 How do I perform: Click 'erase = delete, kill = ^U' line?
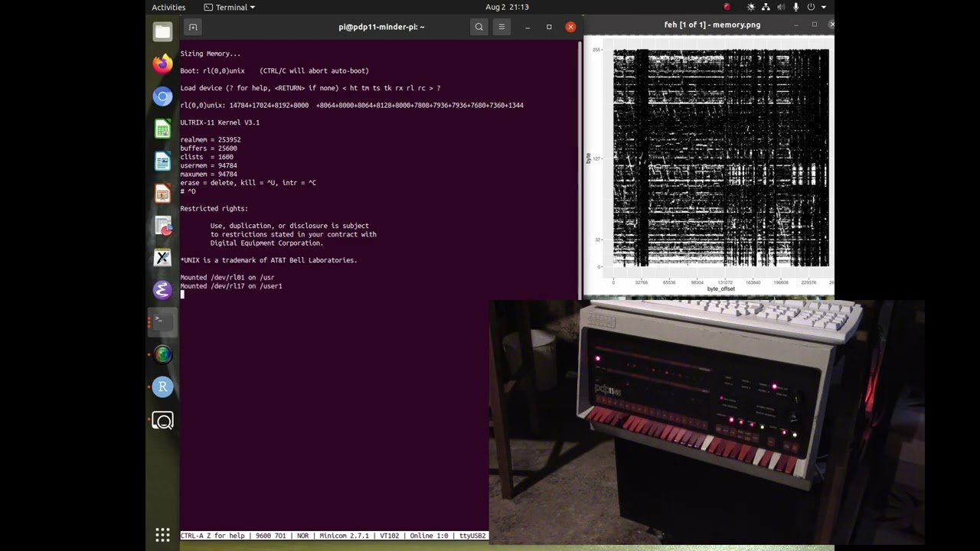click(x=248, y=183)
